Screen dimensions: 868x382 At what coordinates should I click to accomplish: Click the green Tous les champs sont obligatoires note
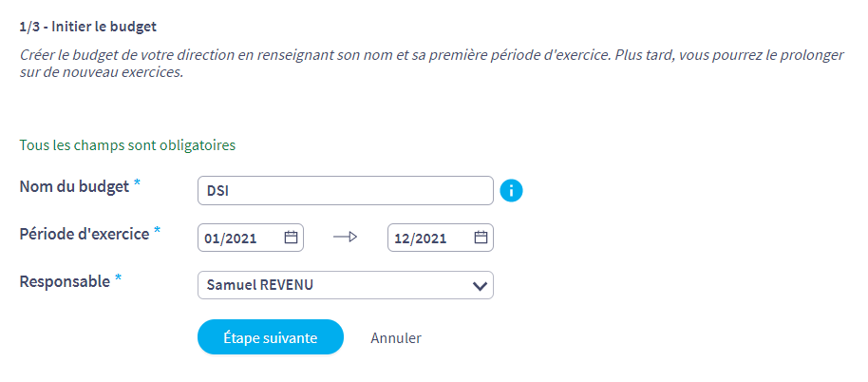pyautogui.click(x=128, y=145)
